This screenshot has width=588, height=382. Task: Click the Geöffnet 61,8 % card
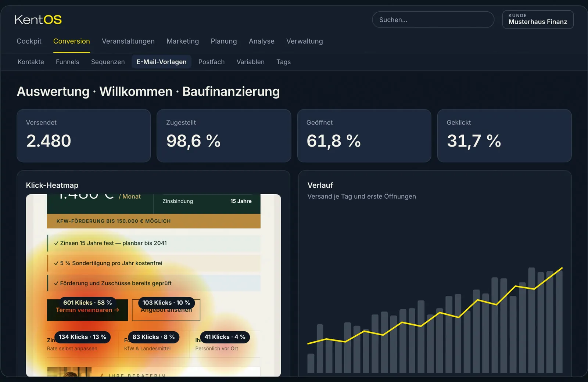(364, 136)
